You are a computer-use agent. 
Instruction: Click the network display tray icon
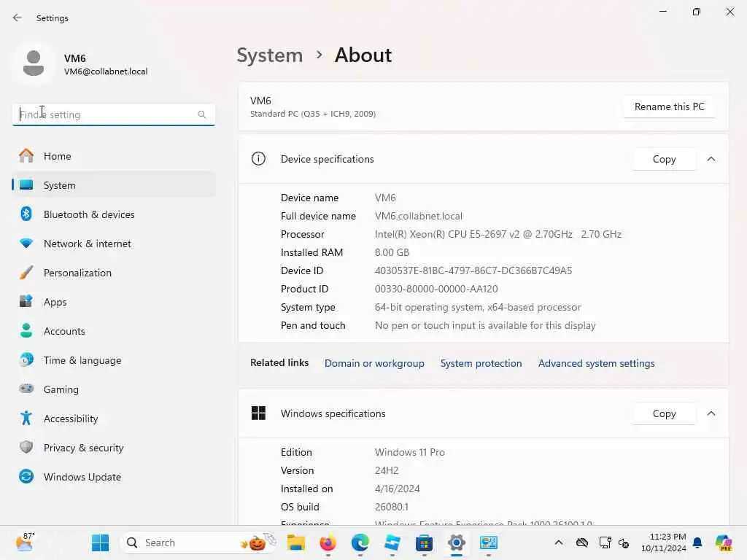[x=605, y=542]
